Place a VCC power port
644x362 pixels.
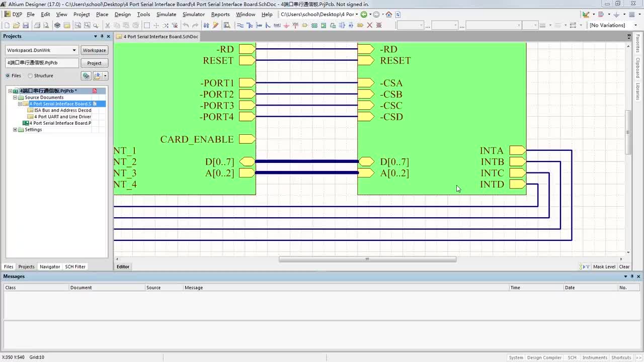click(x=295, y=25)
